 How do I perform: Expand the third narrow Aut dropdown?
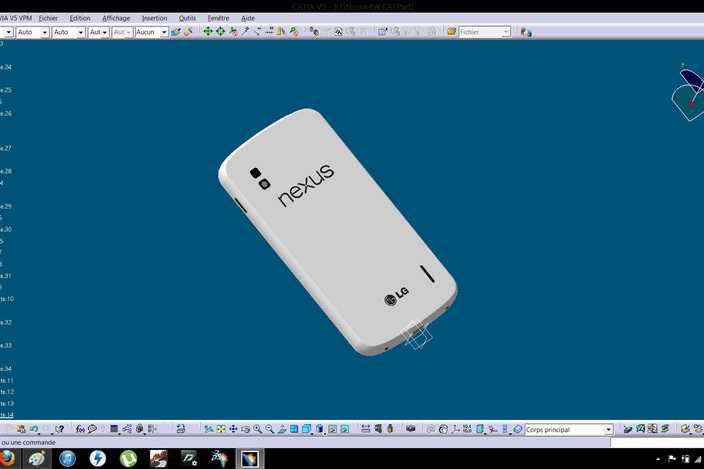(x=104, y=32)
